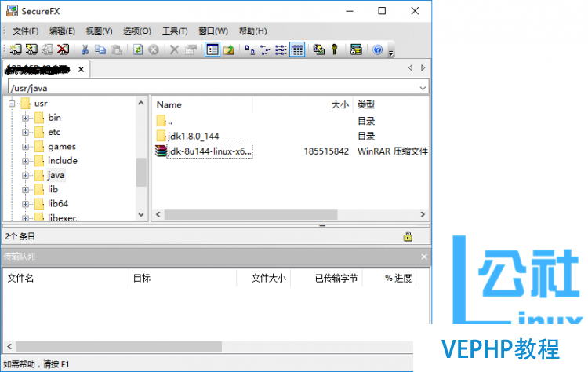Screen dimensions: 588x372
Task: Open the 文件(F) menu
Action: (26, 31)
